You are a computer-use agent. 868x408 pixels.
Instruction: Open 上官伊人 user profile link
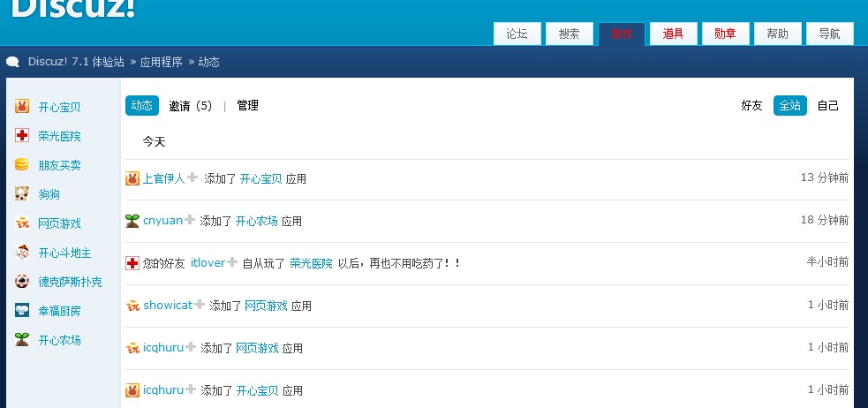click(x=164, y=178)
